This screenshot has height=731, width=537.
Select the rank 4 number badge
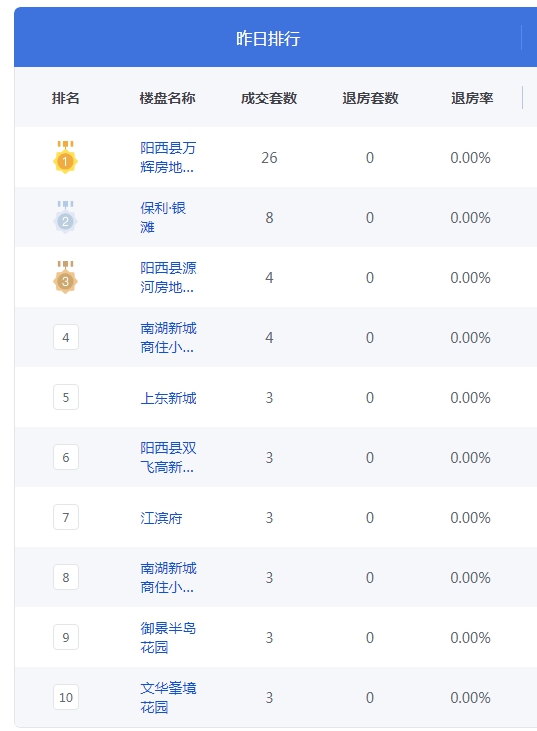click(x=66, y=337)
